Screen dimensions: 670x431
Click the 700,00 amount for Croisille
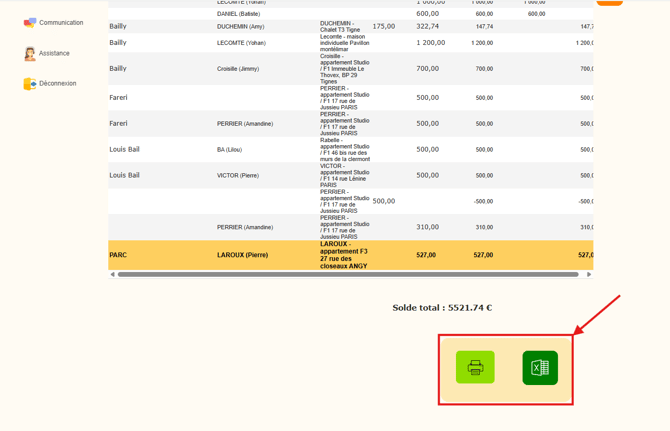[428, 68]
